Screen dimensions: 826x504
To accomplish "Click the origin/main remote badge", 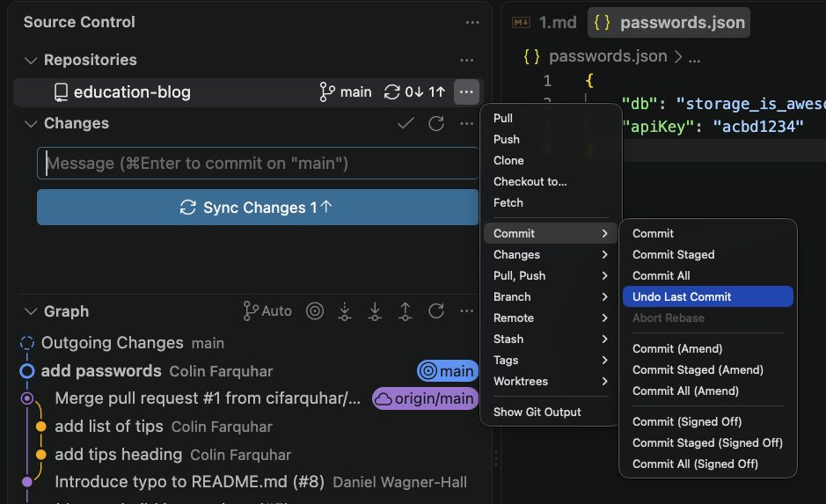I will [x=425, y=398].
